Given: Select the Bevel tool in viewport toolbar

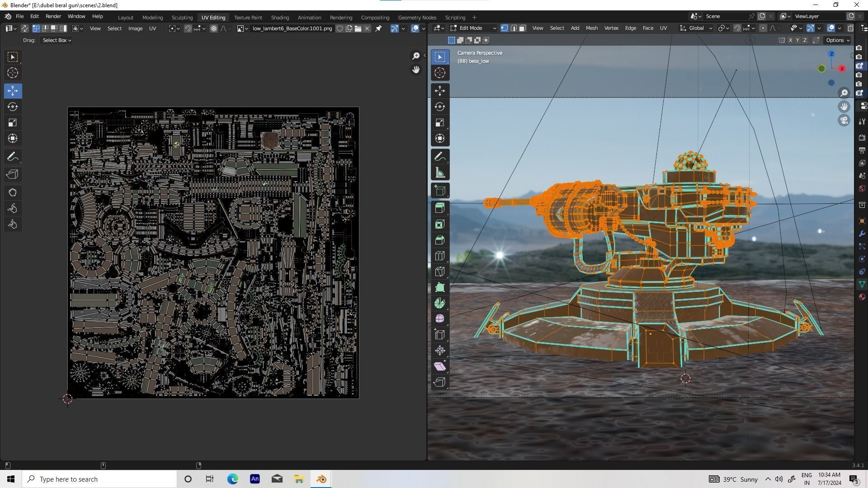Looking at the screenshot, I should [x=440, y=240].
